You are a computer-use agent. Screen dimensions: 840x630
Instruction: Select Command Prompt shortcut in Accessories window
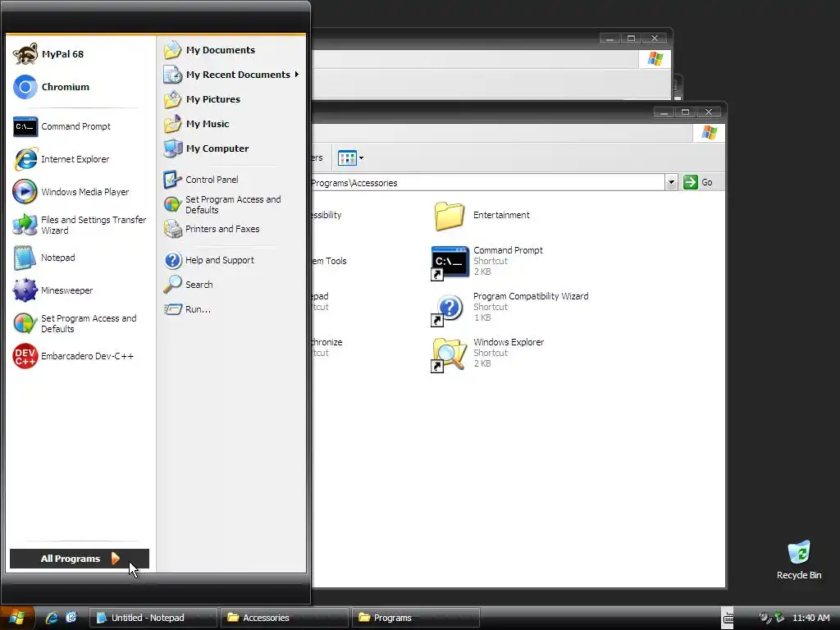(x=486, y=262)
